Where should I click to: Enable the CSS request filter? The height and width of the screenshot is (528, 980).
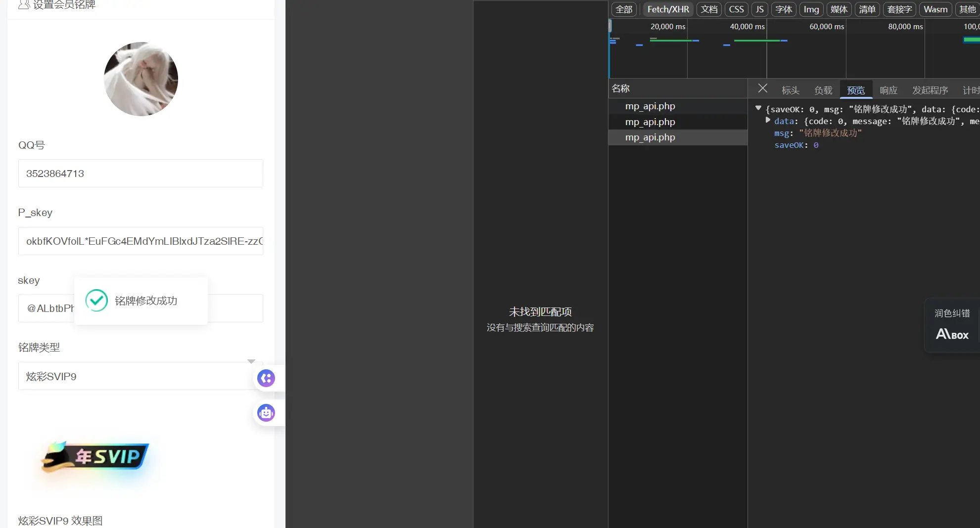736,9
